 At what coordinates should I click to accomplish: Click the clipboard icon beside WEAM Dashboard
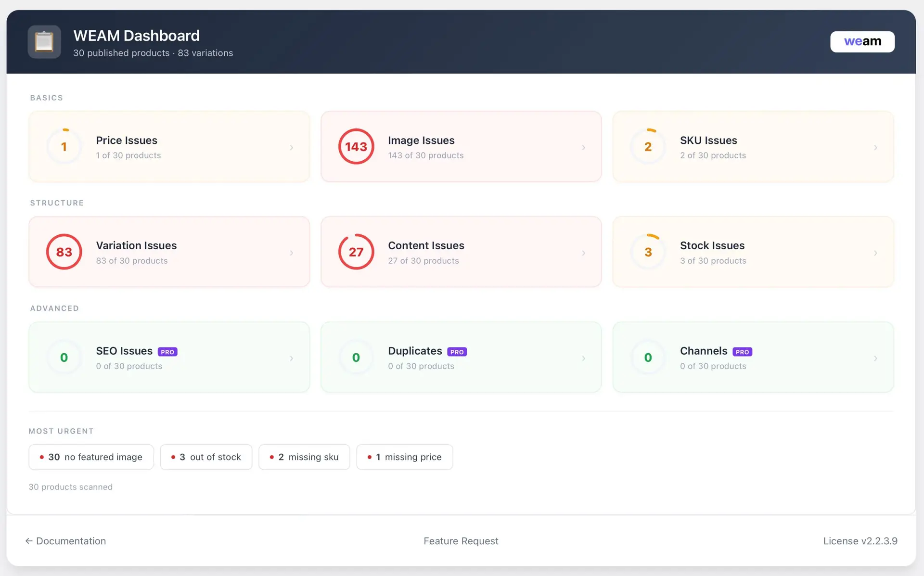(44, 42)
